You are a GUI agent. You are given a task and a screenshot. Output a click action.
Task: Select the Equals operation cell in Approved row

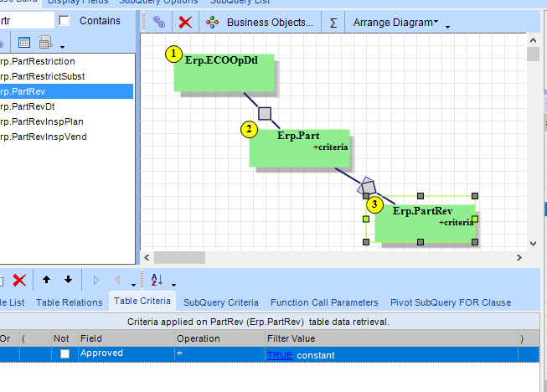click(x=218, y=354)
